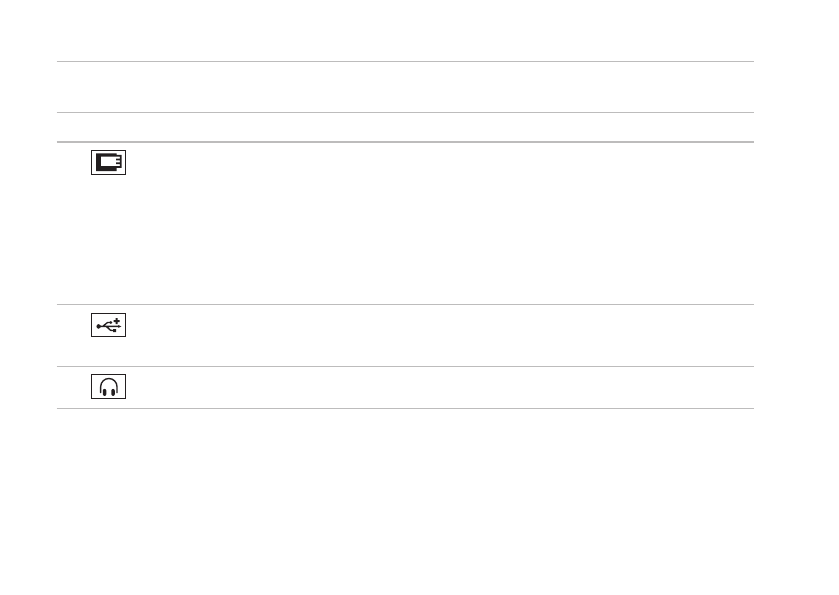The width and height of the screenshot is (839, 595).
Task: Click the media card reader icon
Action: (110, 163)
